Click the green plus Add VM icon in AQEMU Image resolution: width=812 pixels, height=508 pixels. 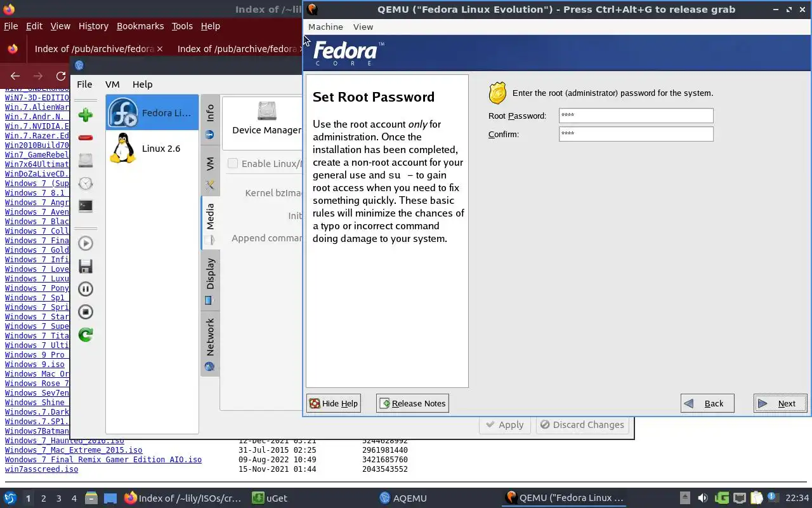pyautogui.click(x=86, y=115)
